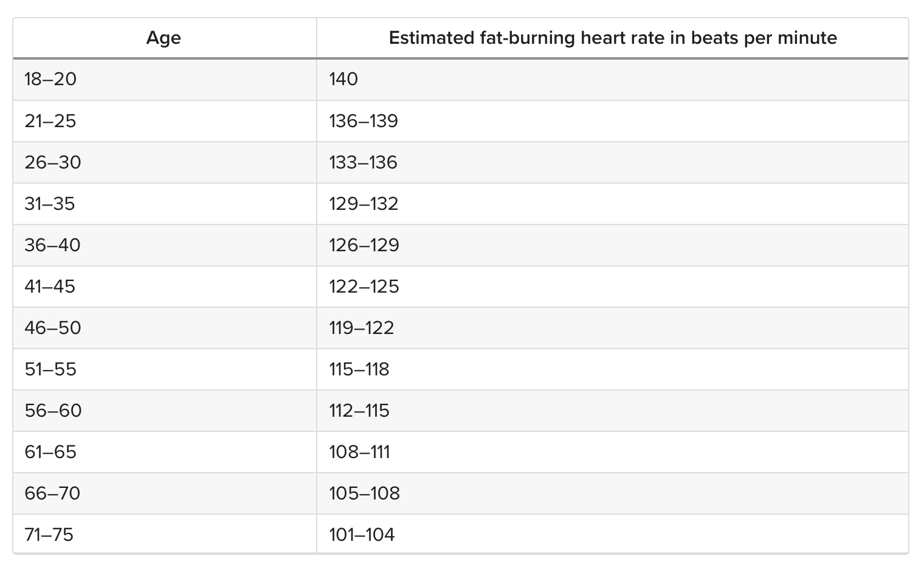Click the 140 heart rate cell
This screenshot has width=924, height=567.
(x=343, y=79)
